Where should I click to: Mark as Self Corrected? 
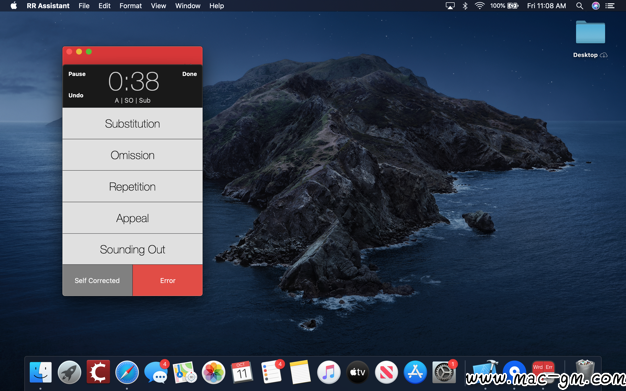(x=97, y=280)
